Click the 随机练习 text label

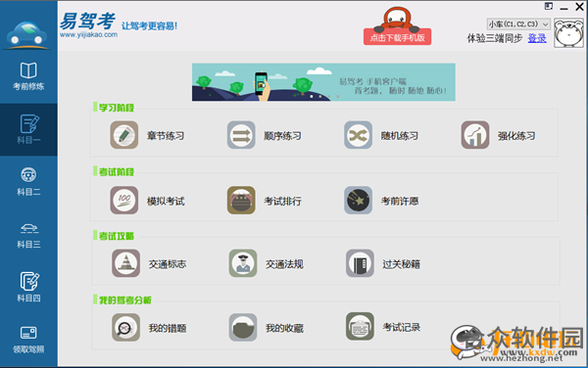400,135
